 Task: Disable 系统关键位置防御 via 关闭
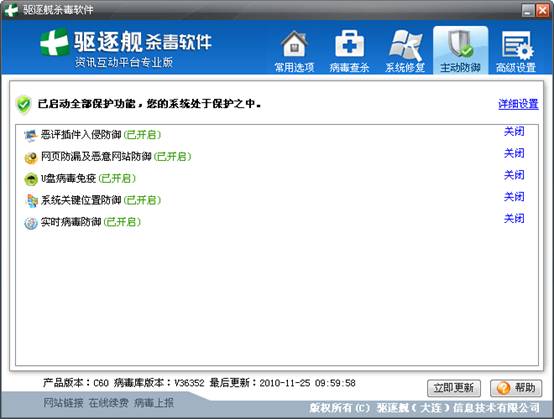514,197
